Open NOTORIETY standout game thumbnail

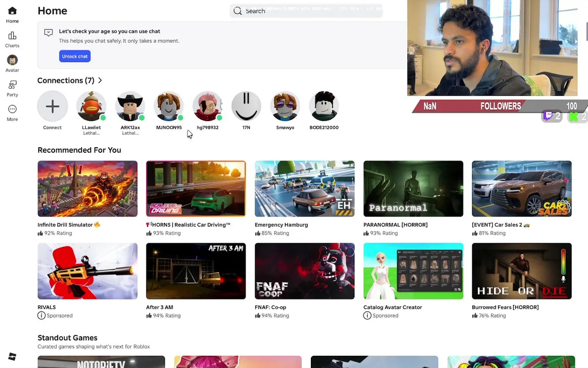click(x=101, y=362)
